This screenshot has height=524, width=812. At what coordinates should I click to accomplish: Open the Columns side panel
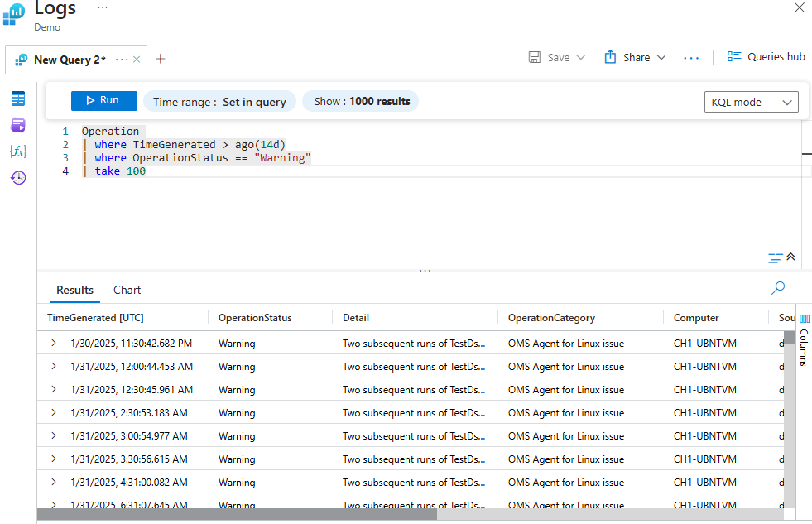point(805,339)
